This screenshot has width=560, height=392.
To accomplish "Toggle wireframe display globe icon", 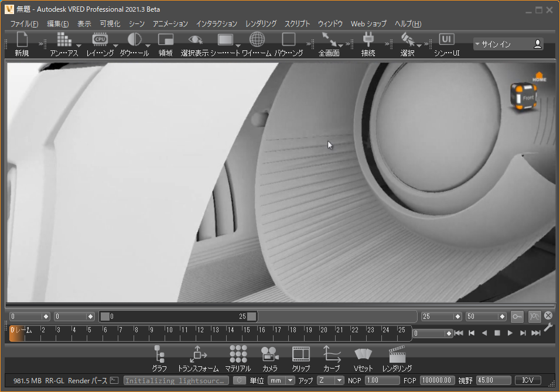I will [x=257, y=40].
